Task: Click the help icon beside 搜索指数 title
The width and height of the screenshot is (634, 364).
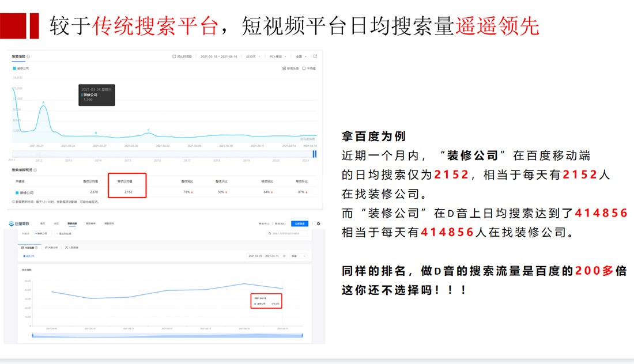Action: point(28,56)
